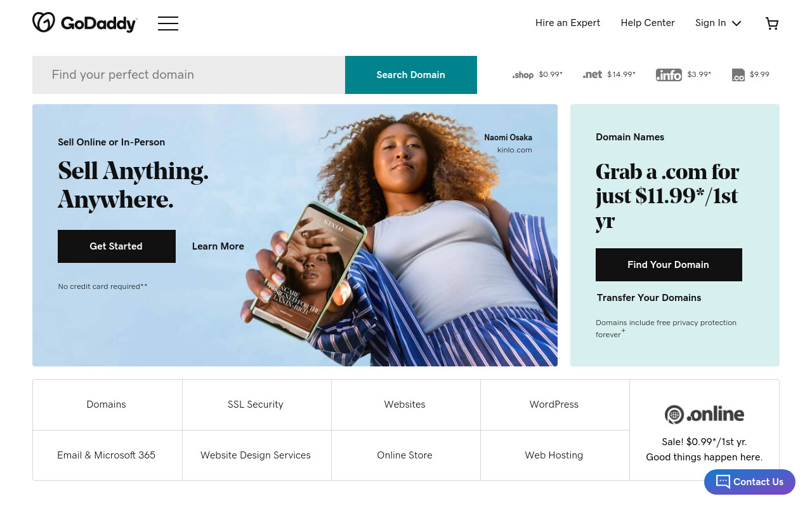Expand the Sign In dropdown
The height and width of the screenshot is (508, 812).
click(718, 23)
